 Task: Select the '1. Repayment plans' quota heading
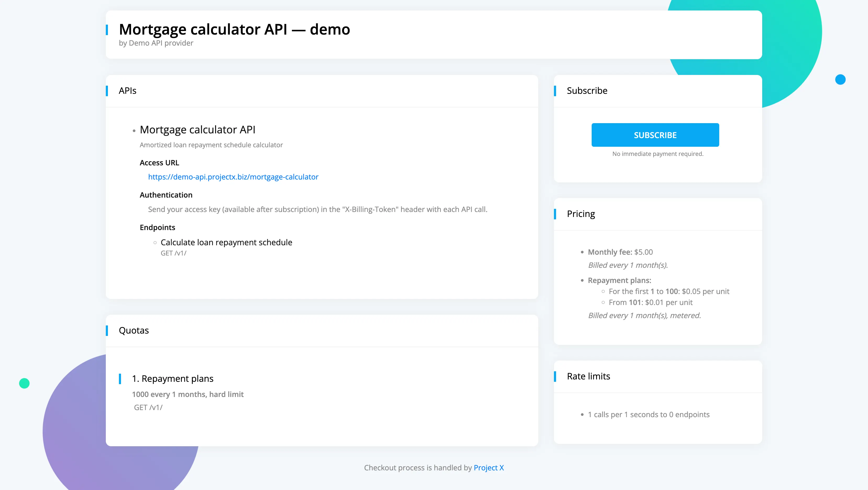173,378
